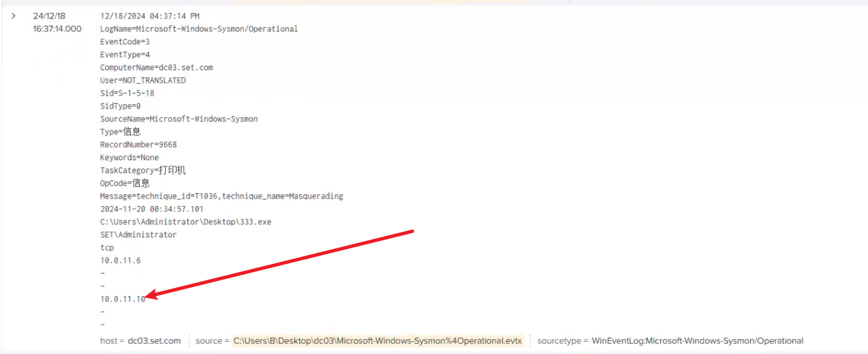
Task: Click the 333.exe file path line
Action: [x=185, y=222]
